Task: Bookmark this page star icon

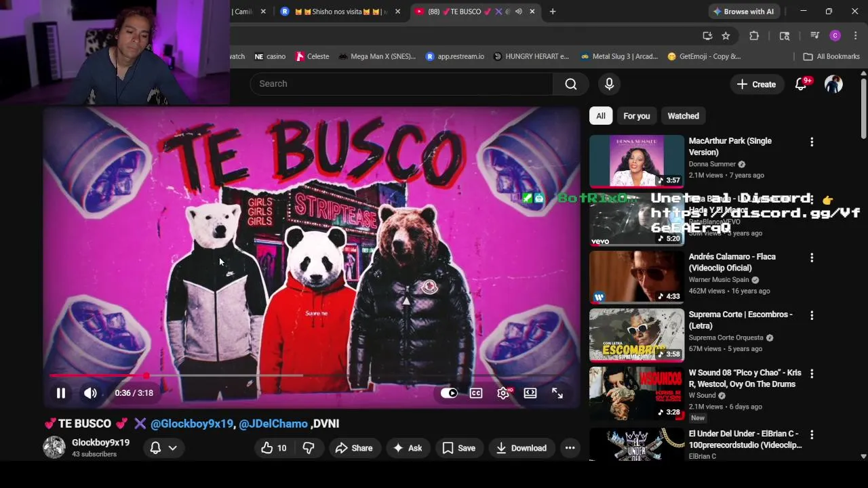Action: click(x=726, y=36)
